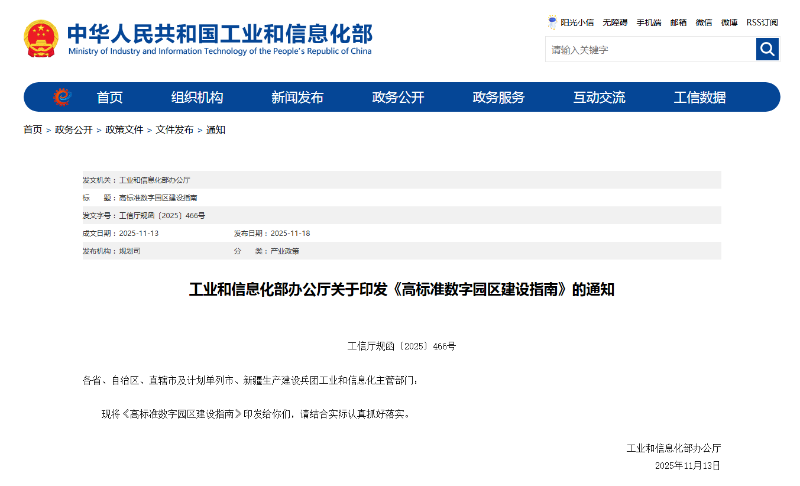
Task: Open the RSS订阅 subscription link
Action: 762,22
